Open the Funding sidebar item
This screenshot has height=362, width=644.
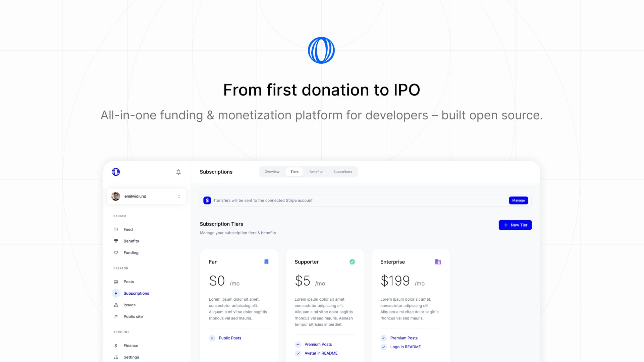(x=131, y=253)
